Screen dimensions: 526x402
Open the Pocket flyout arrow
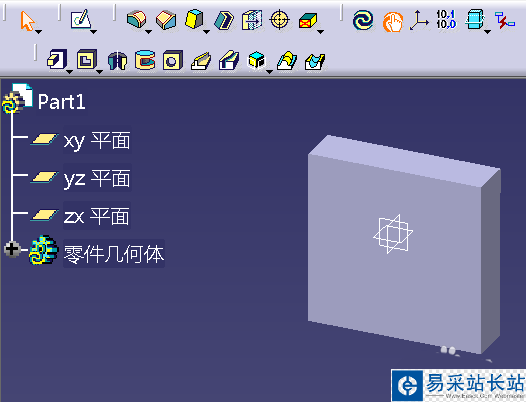99,72
